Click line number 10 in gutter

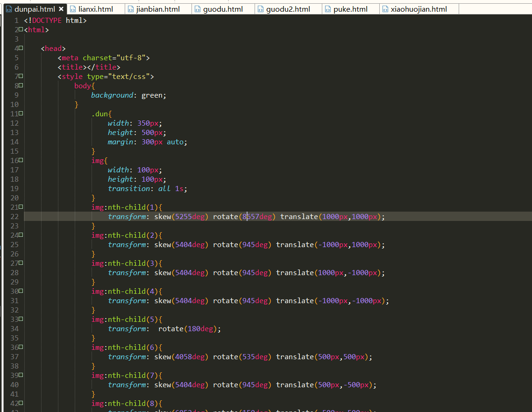click(x=14, y=105)
